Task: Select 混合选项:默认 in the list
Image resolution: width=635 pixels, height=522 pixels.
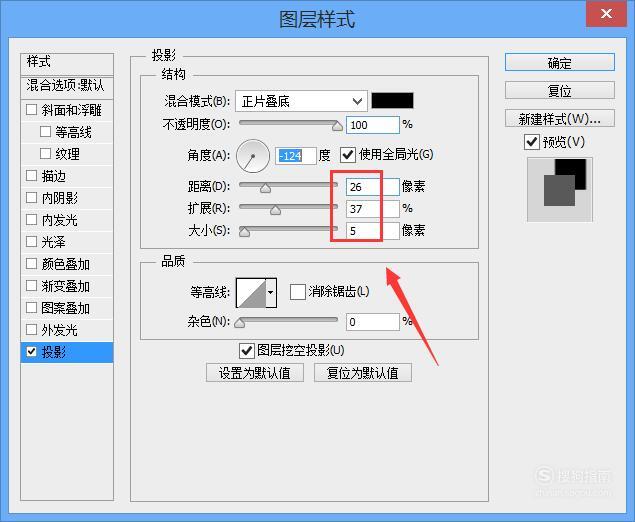Action: 67,86
